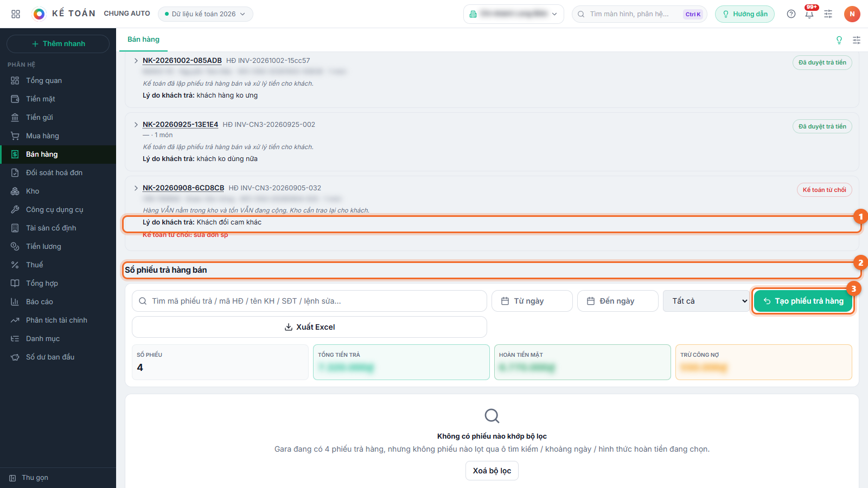The height and width of the screenshot is (488, 868).
Task: Open Tiền lương module
Action: tap(58, 246)
